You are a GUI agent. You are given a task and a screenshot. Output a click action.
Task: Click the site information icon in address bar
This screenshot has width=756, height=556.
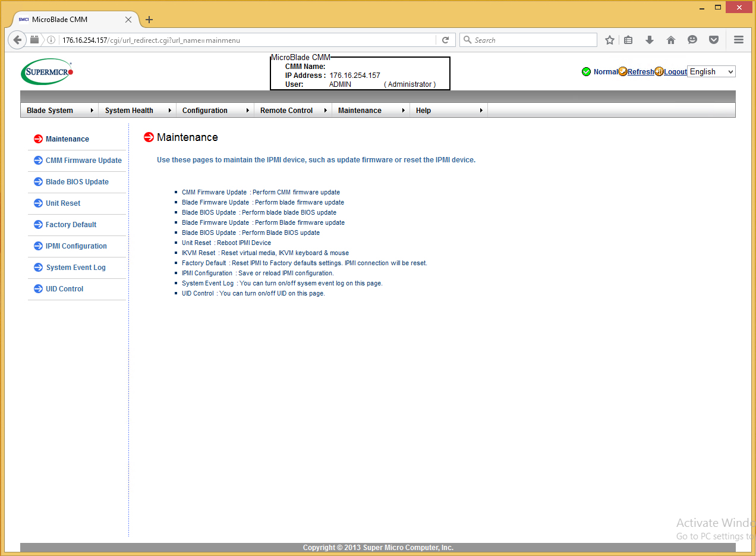click(51, 40)
